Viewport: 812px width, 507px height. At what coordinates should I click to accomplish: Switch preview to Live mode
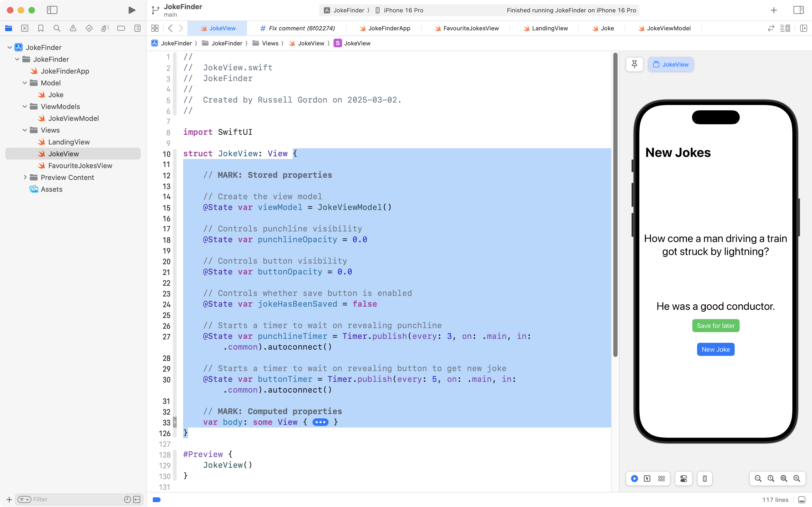(x=634, y=479)
